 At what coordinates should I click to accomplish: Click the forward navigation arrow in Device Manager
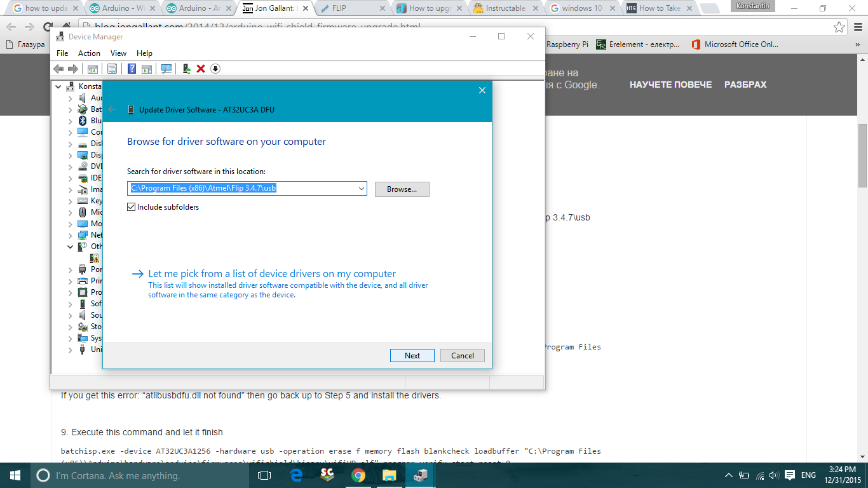click(x=72, y=69)
